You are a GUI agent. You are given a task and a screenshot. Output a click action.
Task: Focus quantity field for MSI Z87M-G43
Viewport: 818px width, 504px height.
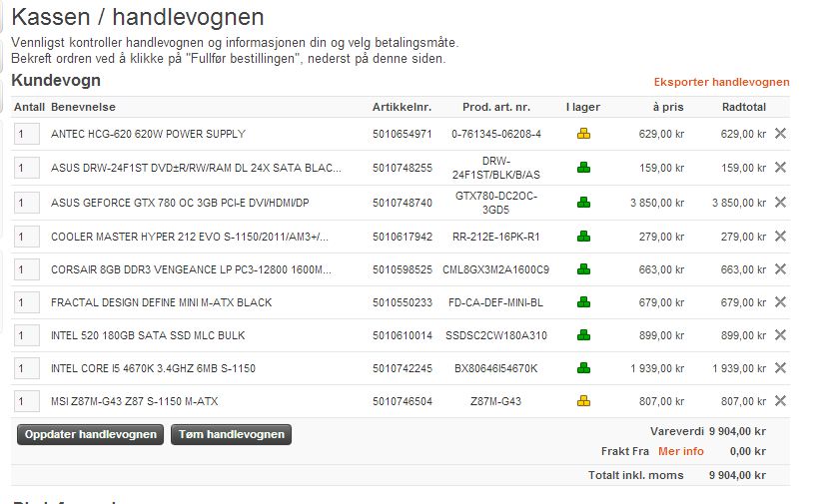coord(27,401)
